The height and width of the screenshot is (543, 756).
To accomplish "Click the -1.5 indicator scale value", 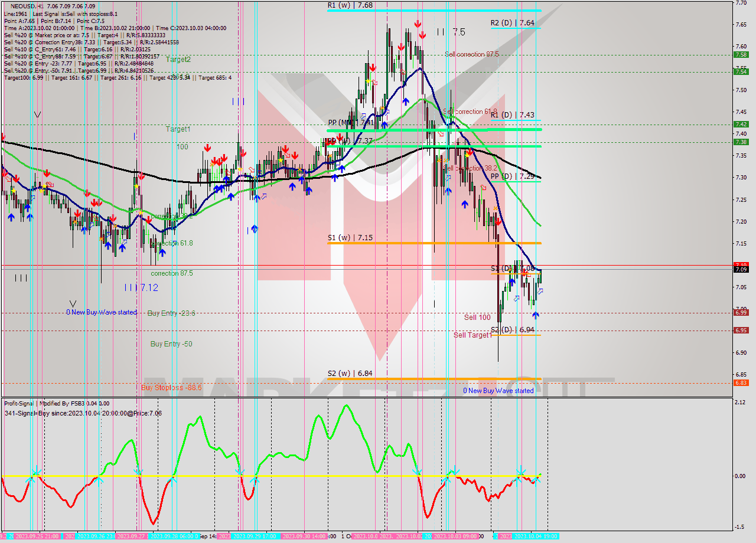I will pyautogui.click(x=739, y=527).
